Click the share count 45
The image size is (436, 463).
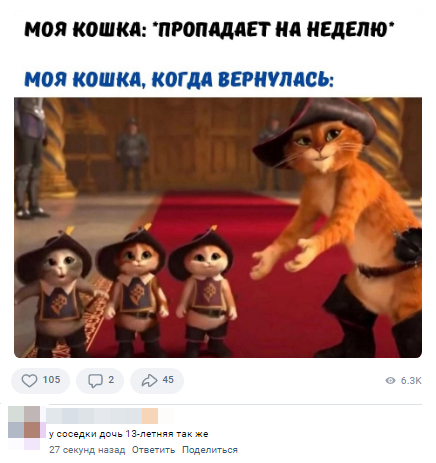click(168, 380)
